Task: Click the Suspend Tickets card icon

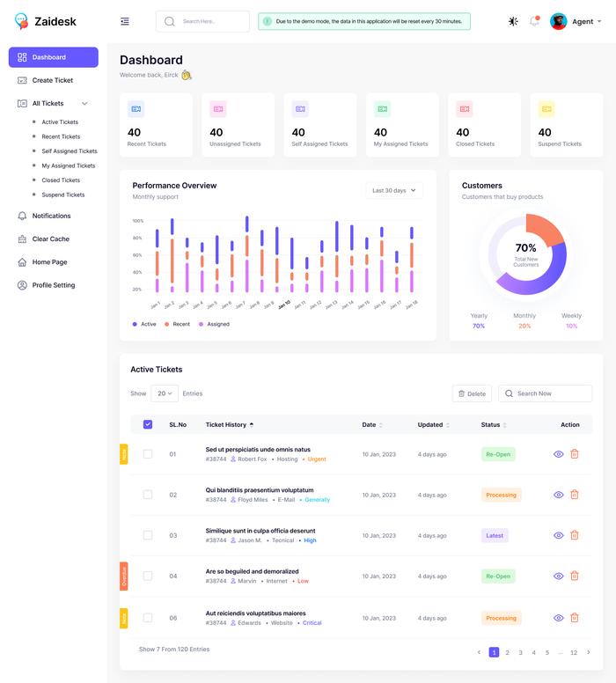Action: [x=546, y=109]
